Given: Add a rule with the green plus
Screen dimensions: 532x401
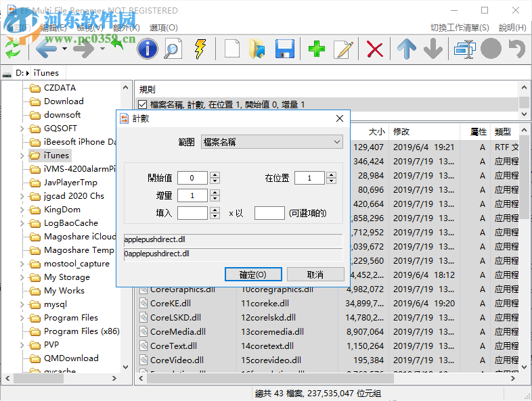Looking at the screenshot, I should click(x=317, y=49).
